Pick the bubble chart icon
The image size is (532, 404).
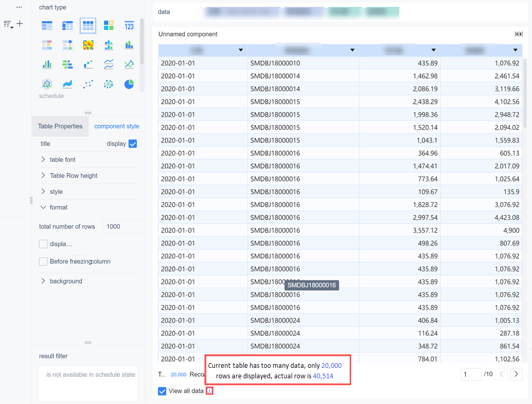point(108,84)
